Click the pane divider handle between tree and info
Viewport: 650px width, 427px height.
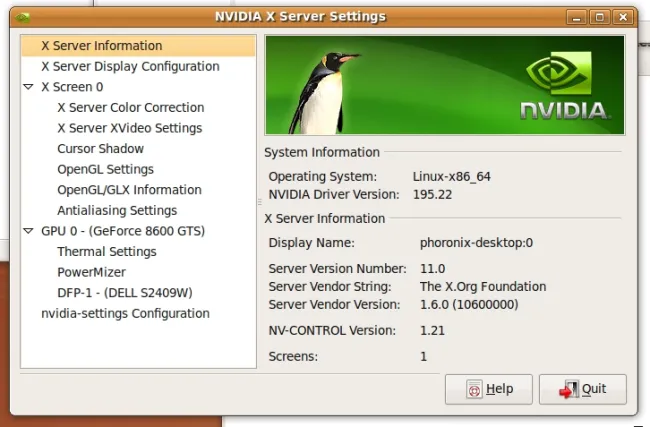(x=260, y=202)
